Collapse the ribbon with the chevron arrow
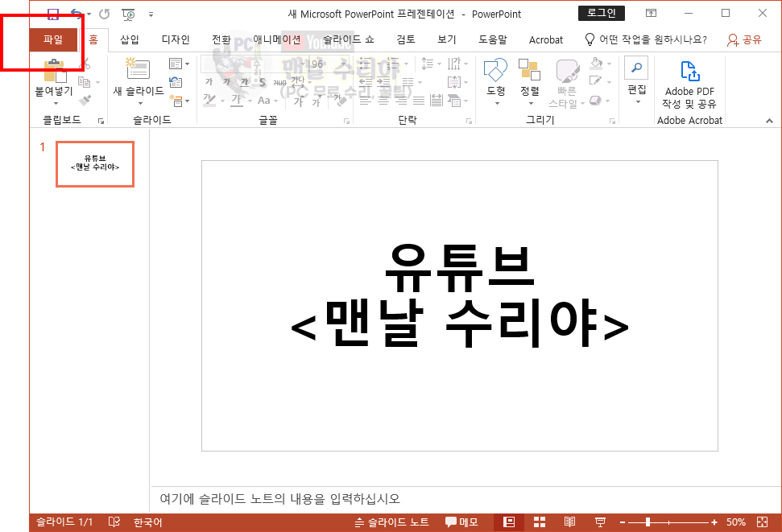Screen dimensions: 782x532 coord(769,121)
